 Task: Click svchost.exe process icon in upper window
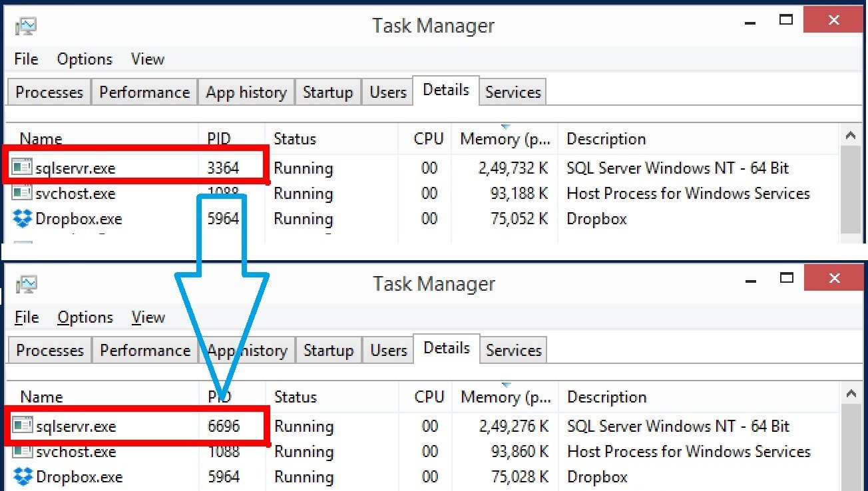[x=22, y=193]
